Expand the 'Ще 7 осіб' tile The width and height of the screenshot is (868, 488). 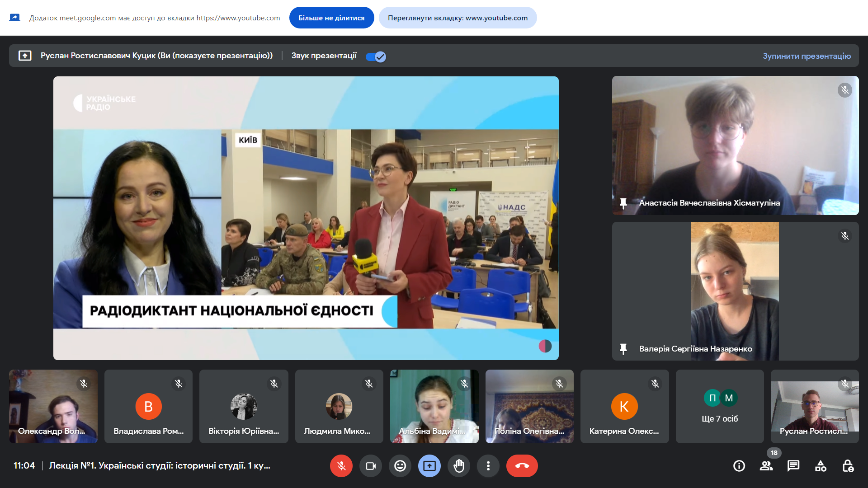point(720,407)
